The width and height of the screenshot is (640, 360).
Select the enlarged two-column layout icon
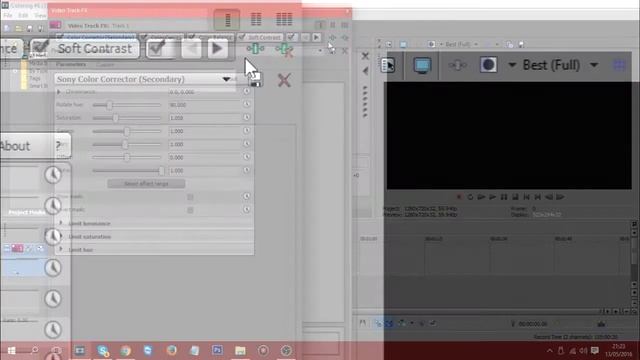pos(256,19)
